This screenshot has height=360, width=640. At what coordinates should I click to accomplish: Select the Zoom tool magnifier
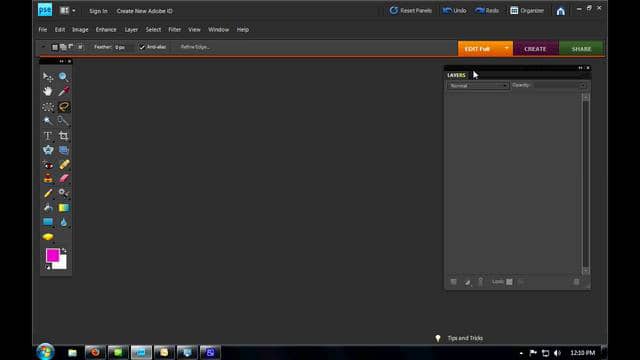pos(63,76)
